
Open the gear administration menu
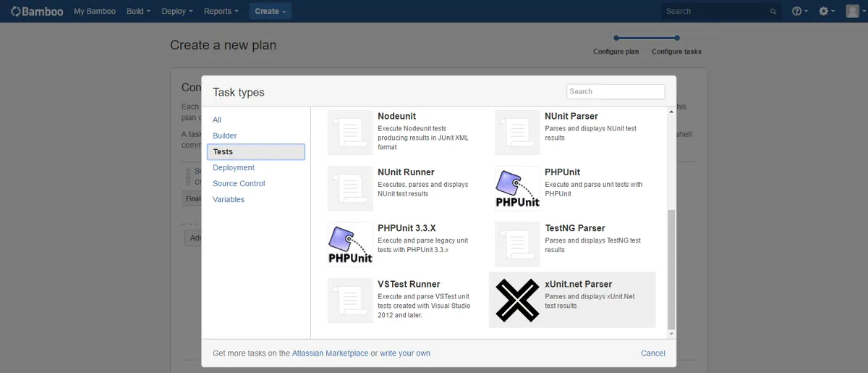pos(827,11)
